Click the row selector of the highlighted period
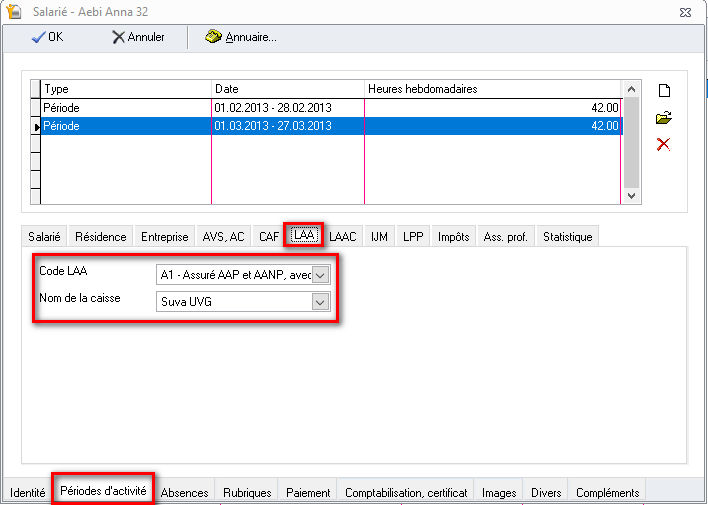 point(36,126)
